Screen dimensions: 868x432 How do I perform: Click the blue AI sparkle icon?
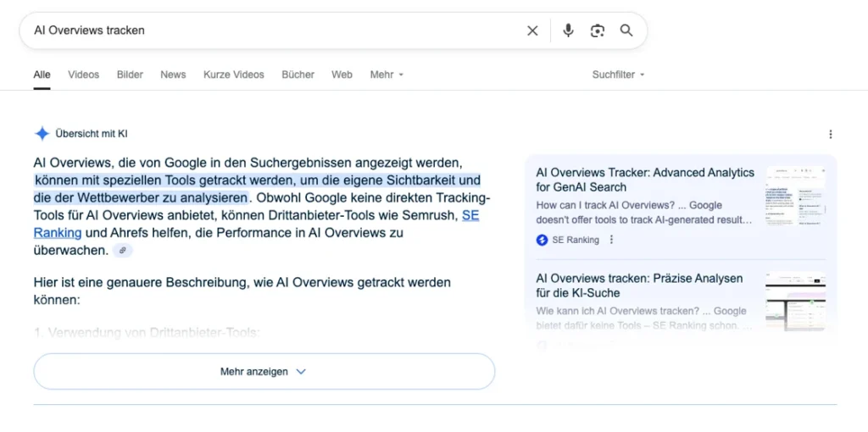[42, 134]
